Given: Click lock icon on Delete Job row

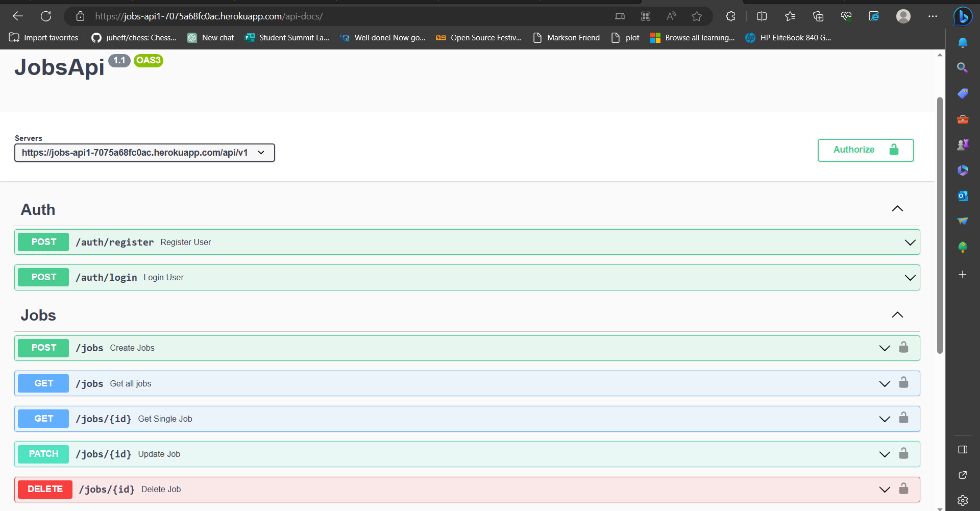Looking at the screenshot, I should (903, 489).
